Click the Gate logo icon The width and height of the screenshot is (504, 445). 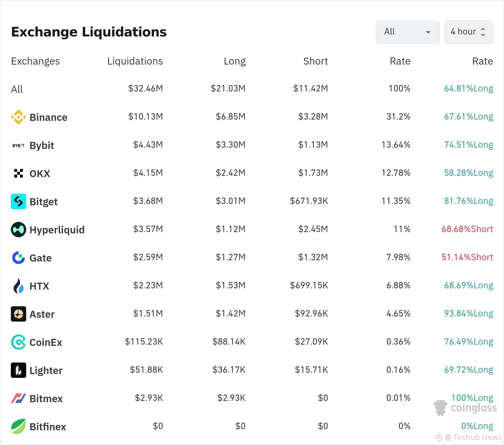pyautogui.click(x=19, y=258)
